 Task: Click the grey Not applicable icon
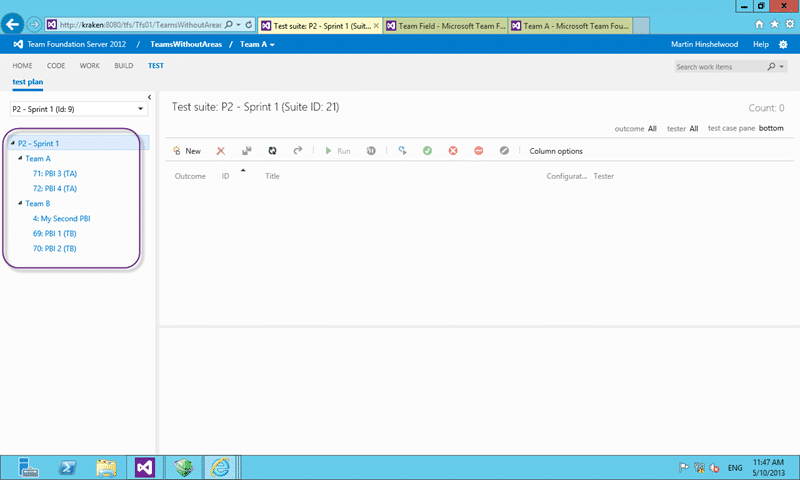[504, 150]
